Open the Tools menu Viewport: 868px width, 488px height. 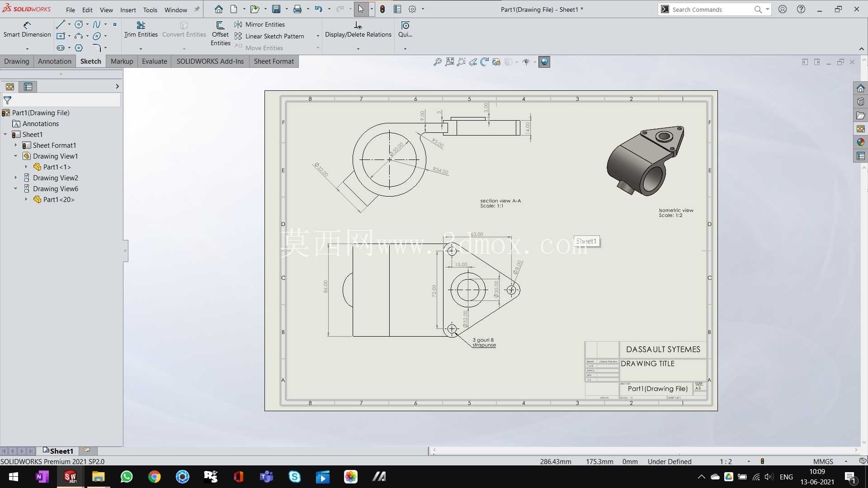coord(150,9)
